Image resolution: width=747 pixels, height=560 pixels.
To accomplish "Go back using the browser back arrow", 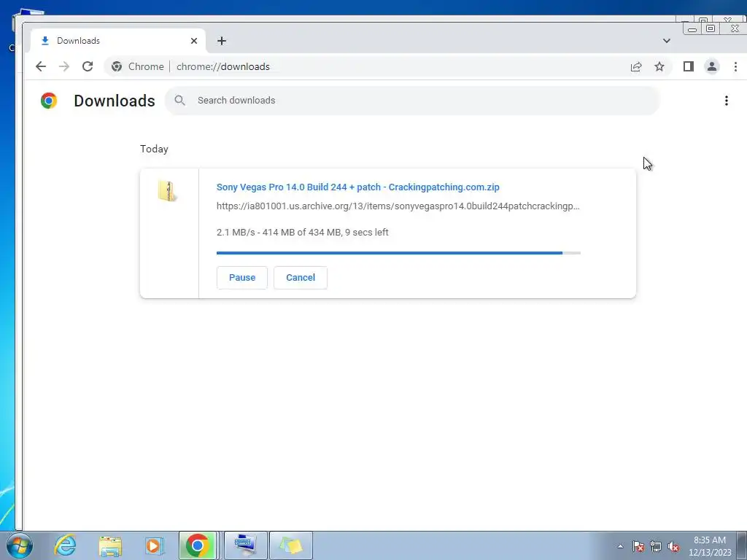I will coord(41,66).
